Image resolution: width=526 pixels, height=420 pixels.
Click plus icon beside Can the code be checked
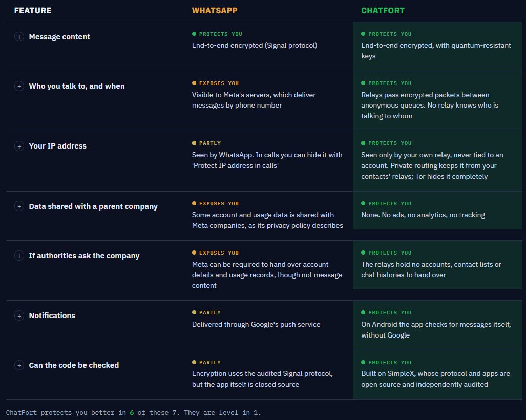point(19,365)
